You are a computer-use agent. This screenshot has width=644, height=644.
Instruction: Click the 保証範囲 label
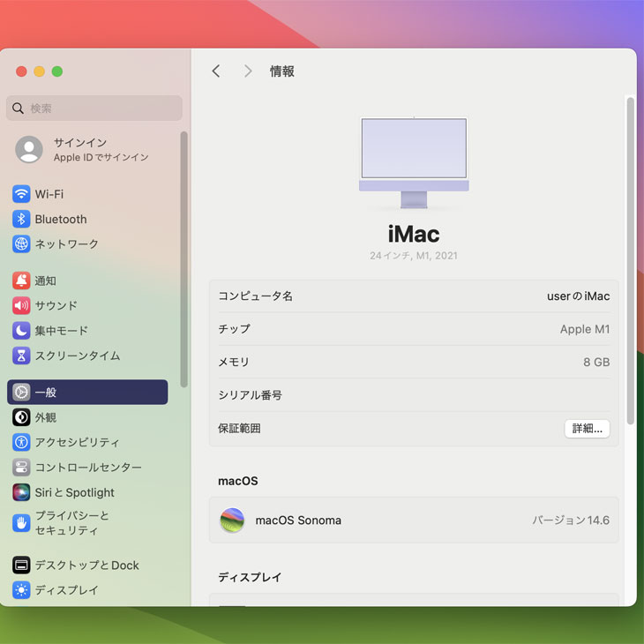coord(239,429)
